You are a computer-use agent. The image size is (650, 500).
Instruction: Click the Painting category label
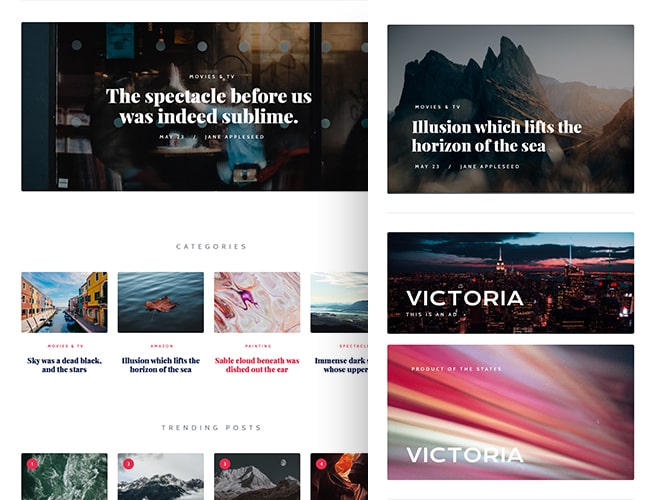pos(258,346)
